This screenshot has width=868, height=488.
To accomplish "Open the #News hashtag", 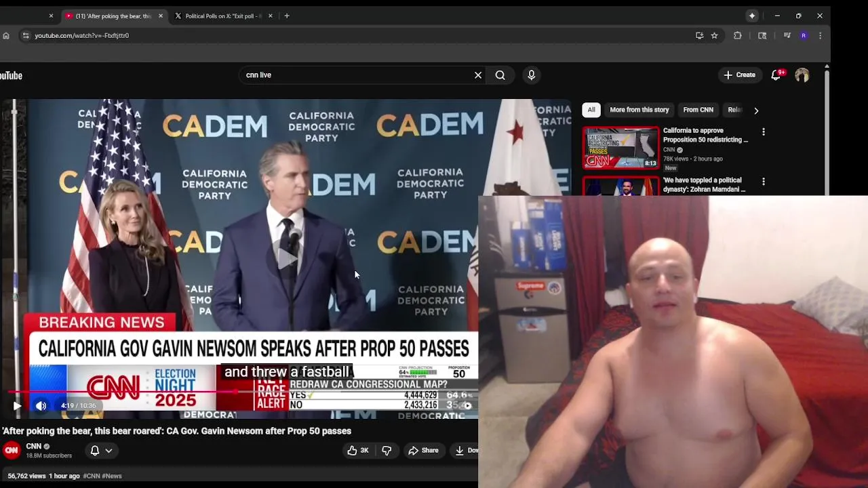I will point(113,476).
